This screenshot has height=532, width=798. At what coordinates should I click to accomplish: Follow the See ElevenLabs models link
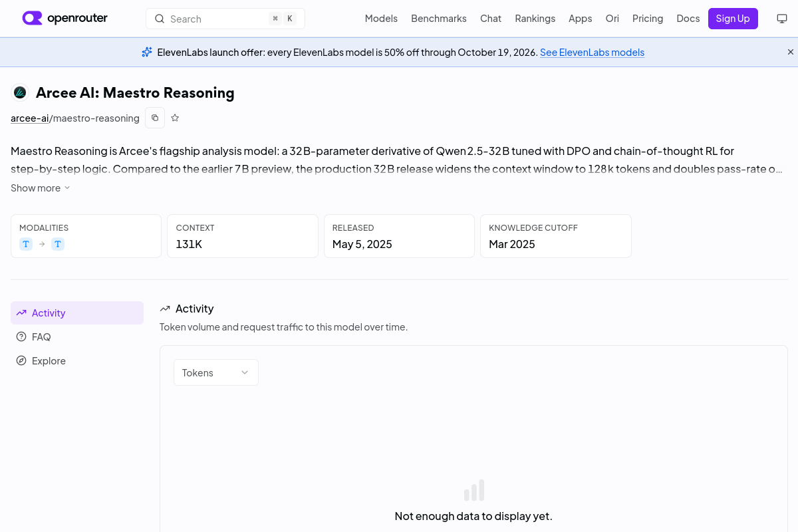pyautogui.click(x=592, y=53)
